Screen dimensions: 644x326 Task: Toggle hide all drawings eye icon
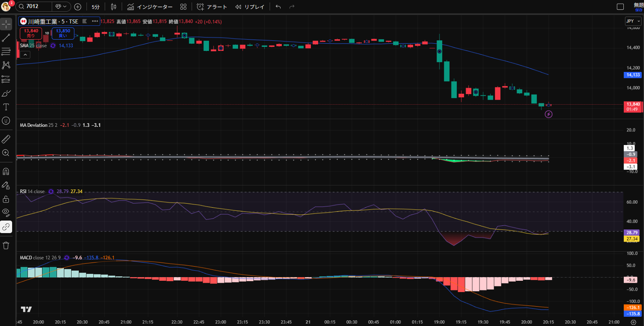(6, 212)
